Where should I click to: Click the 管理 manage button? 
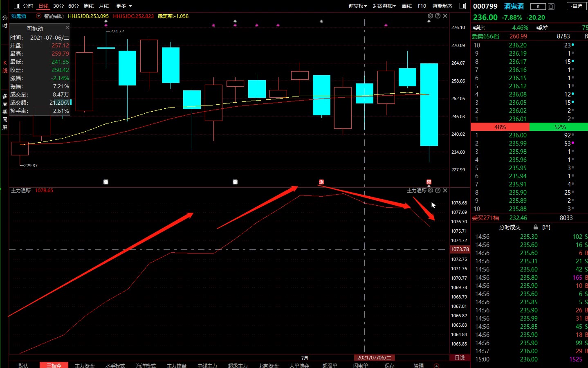419,366
